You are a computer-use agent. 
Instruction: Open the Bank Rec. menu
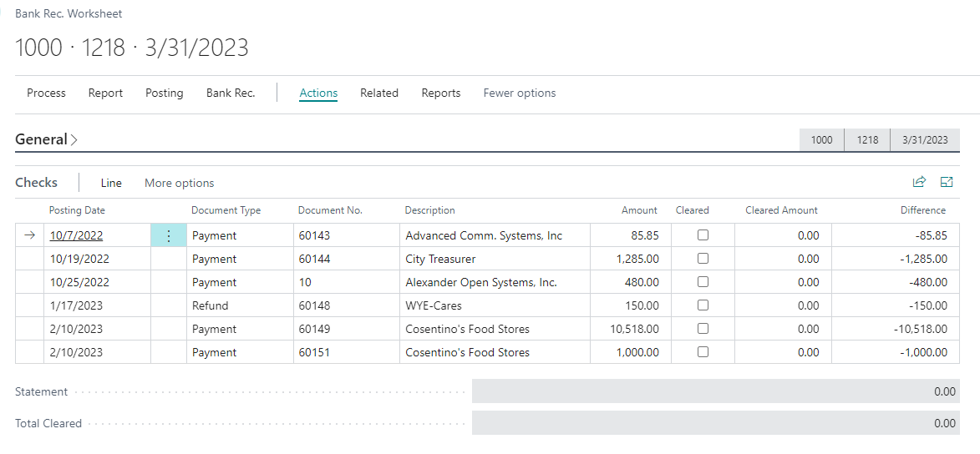[x=231, y=93]
